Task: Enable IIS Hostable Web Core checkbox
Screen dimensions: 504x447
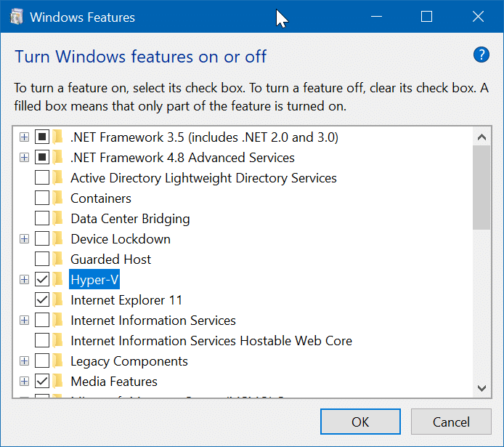Action: coord(42,340)
